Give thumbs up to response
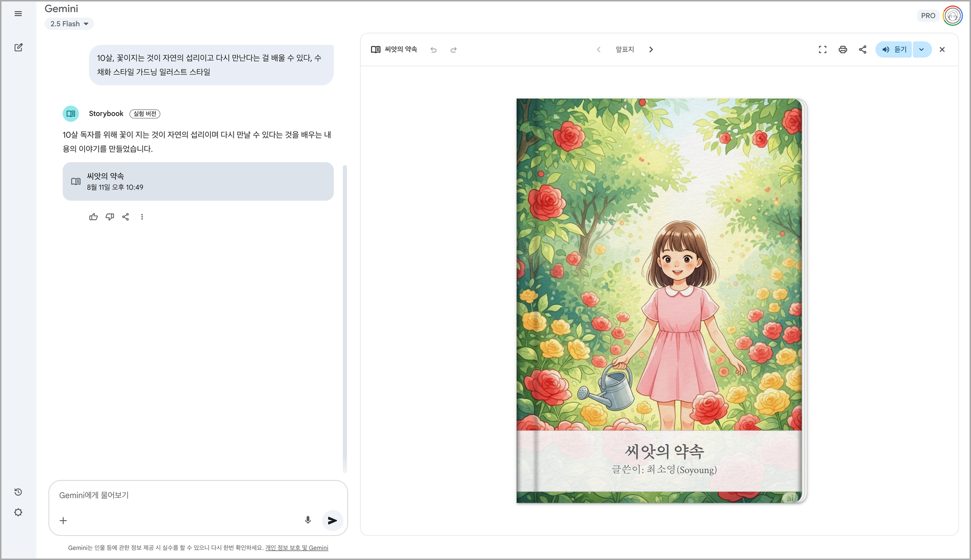The image size is (971, 560). 94,217
